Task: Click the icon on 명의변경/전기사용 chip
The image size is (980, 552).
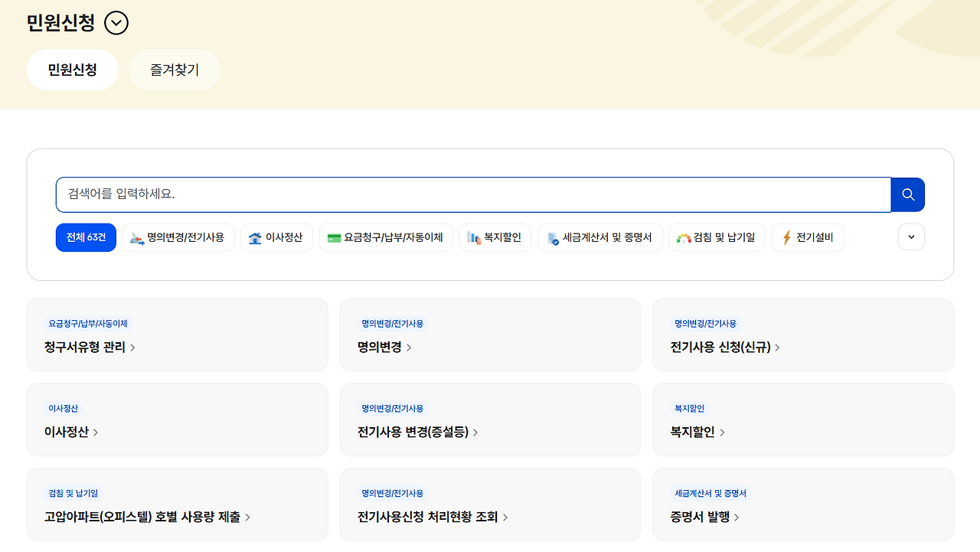Action: (137, 238)
